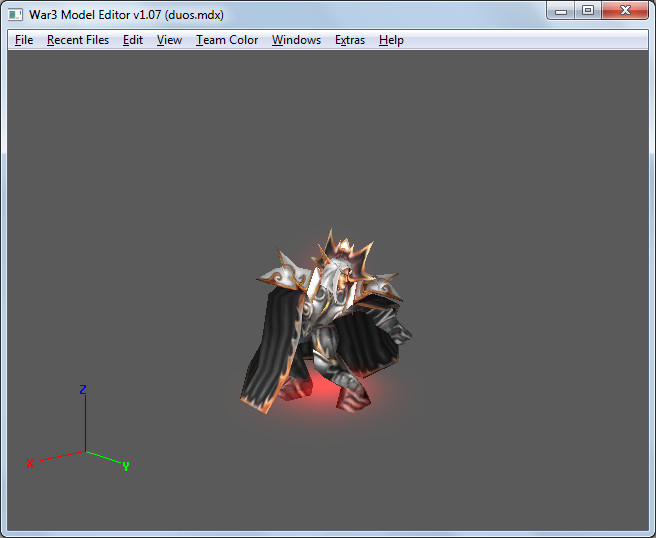
Task: Open the View menu
Action: click(x=169, y=40)
